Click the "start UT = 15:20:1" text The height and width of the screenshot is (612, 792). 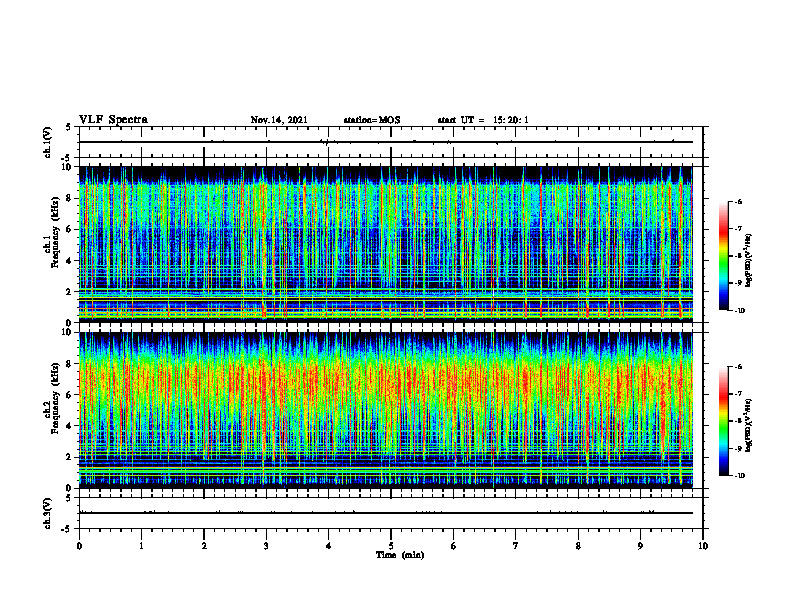click(483, 120)
